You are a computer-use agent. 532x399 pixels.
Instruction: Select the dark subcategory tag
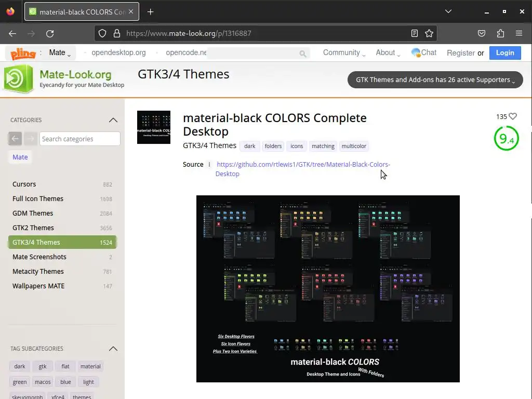(x=20, y=366)
